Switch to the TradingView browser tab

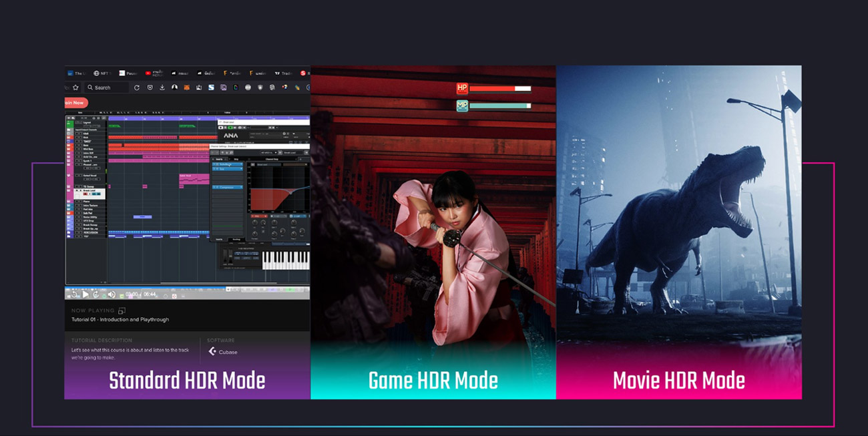[283, 73]
